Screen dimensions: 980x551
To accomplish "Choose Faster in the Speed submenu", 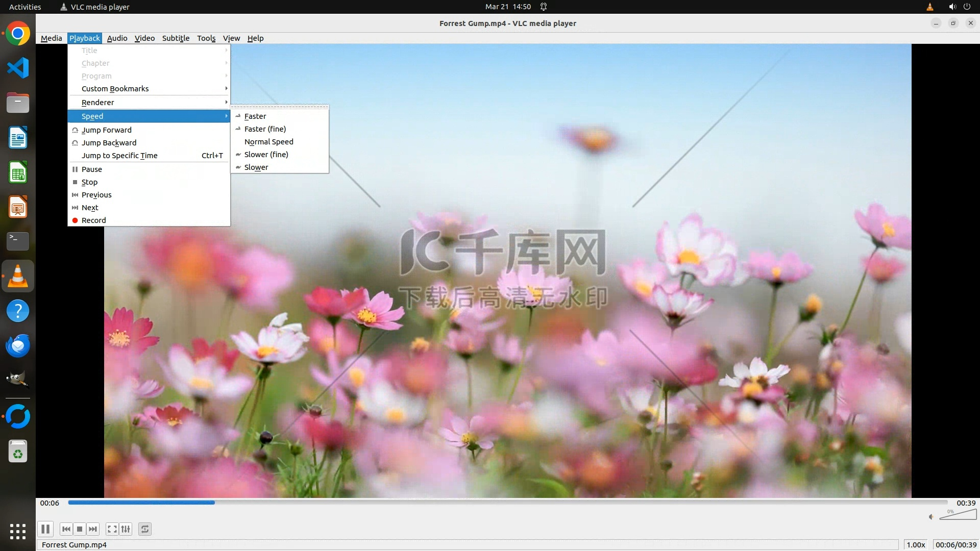I will [x=255, y=116].
